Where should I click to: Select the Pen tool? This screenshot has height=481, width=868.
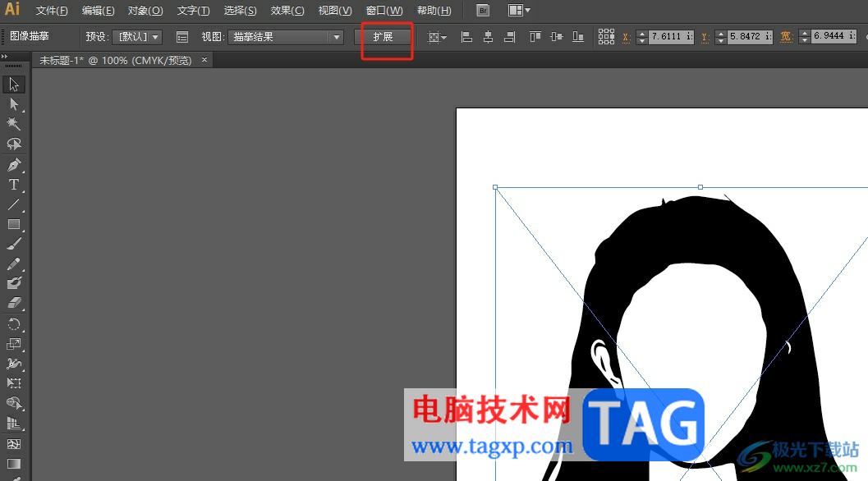pyautogui.click(x=14, y=164)
